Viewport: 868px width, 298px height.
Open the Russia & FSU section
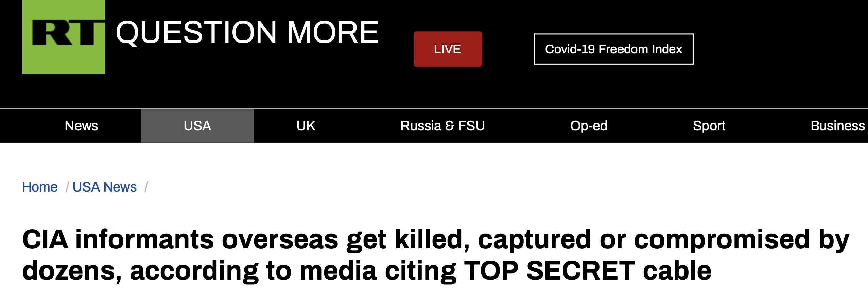coord(442,126)
